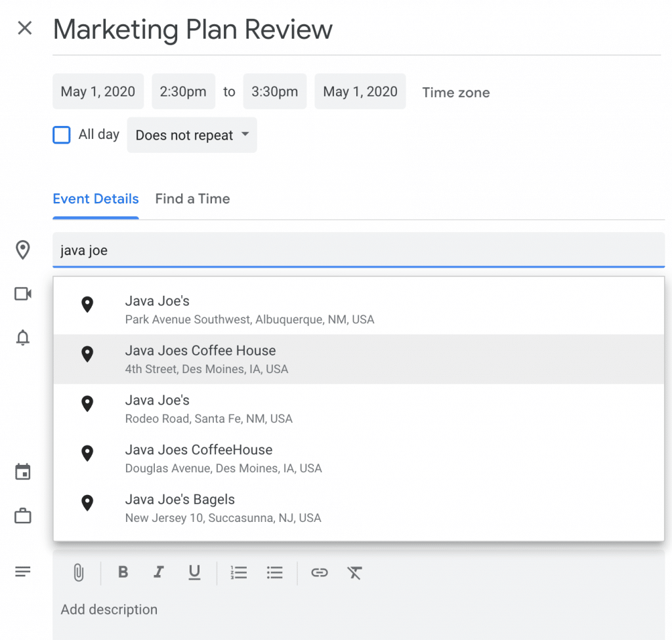Click the remove formatting icon

click(354, 572)
